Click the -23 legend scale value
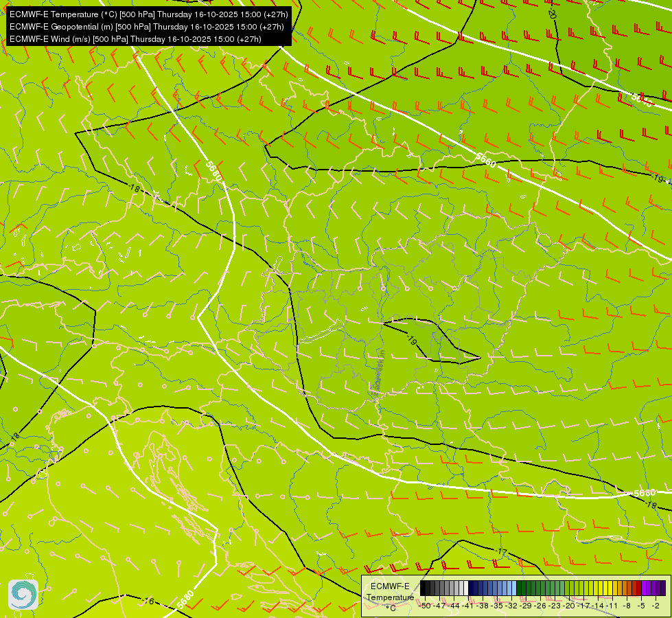Screen dimensions: 672x618 555,606
